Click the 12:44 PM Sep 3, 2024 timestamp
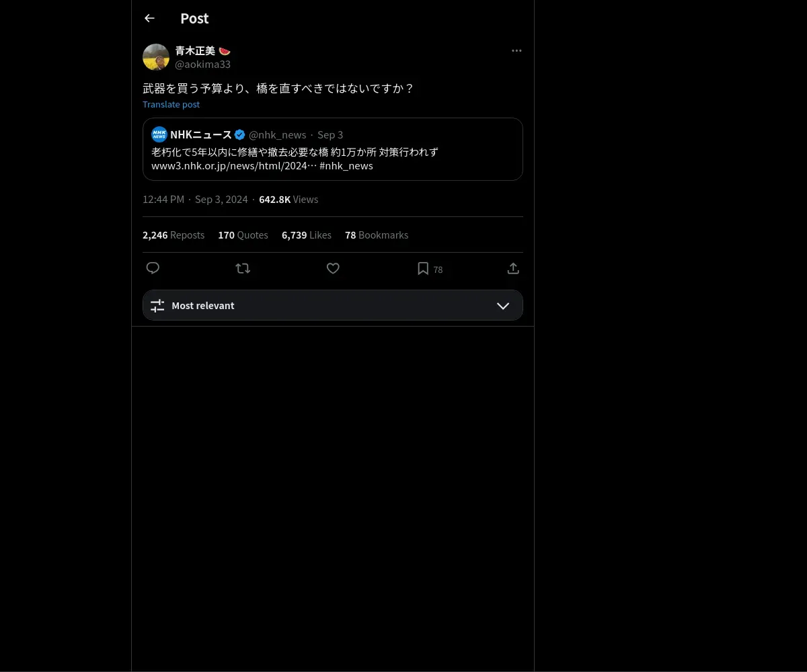 point(195,199)
